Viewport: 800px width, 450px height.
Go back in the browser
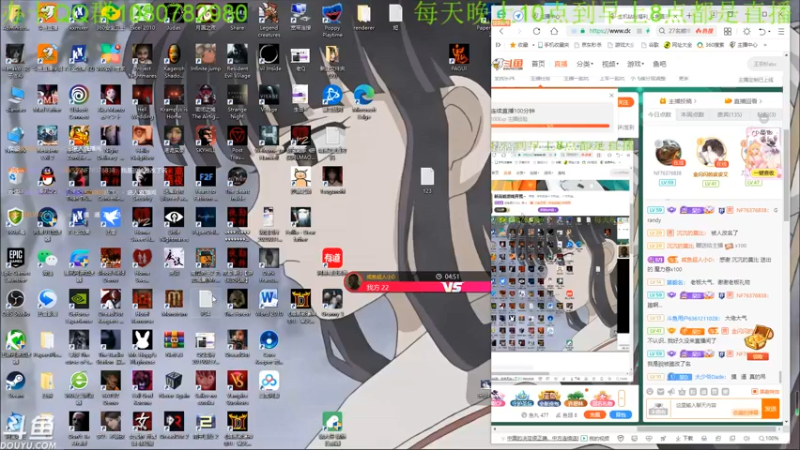tap(501, 31)
